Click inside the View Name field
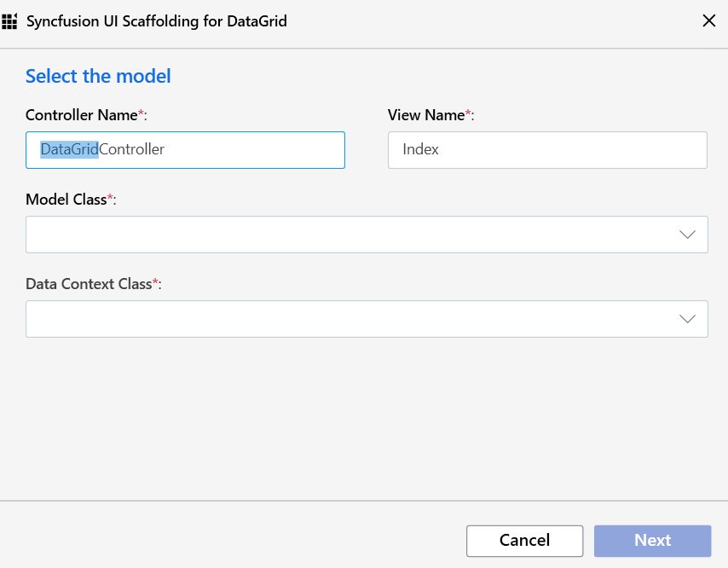 [547, 149]
